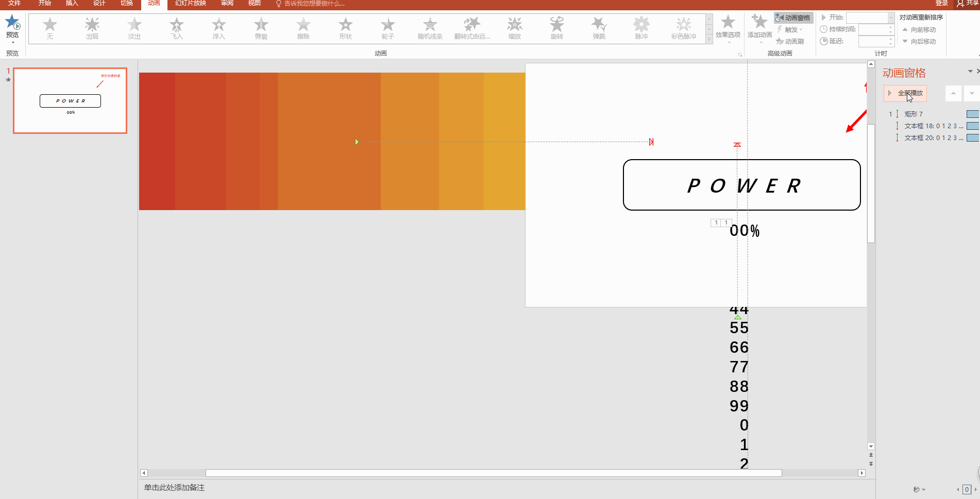This screenshot has height=499, width=980.
Task: Expand the animation gallery more arrow
Action: tap(709, 40)
